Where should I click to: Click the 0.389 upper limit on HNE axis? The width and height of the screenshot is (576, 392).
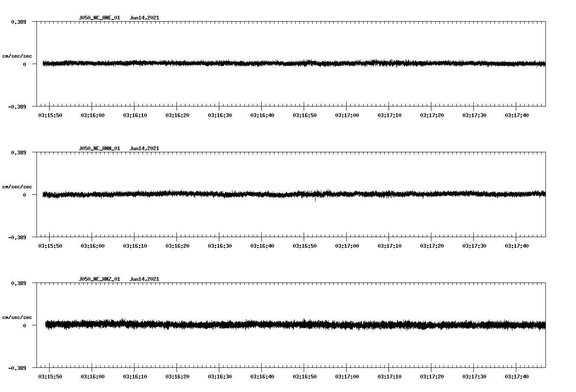click(x=19, y=22)
